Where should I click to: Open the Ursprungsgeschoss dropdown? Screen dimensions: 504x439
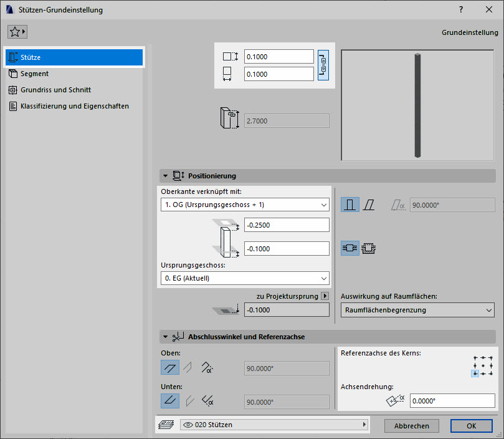(x=244, y=278)
